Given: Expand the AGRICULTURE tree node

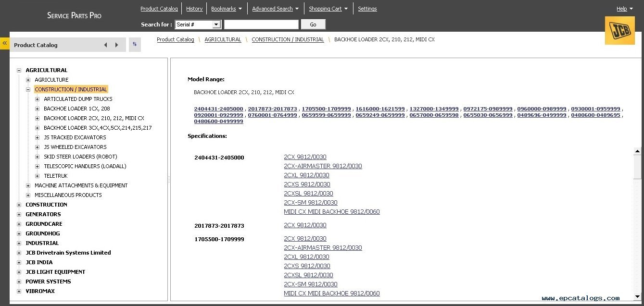Looking at the screenshot, I should [x=28, y=80].
